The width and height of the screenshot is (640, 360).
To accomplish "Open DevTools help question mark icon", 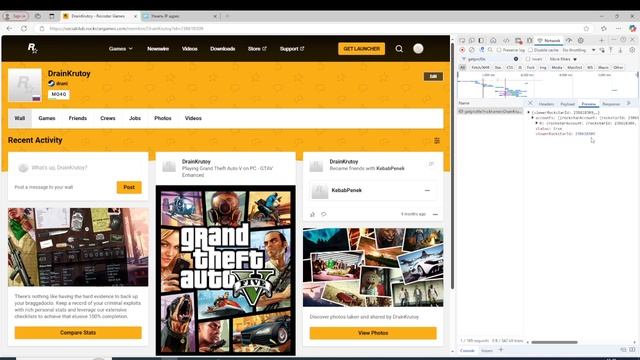I will tap(623, 40).
